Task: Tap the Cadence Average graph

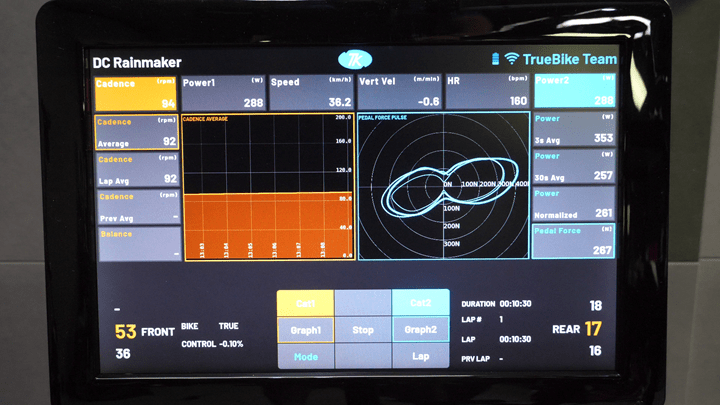Action: 269,187
